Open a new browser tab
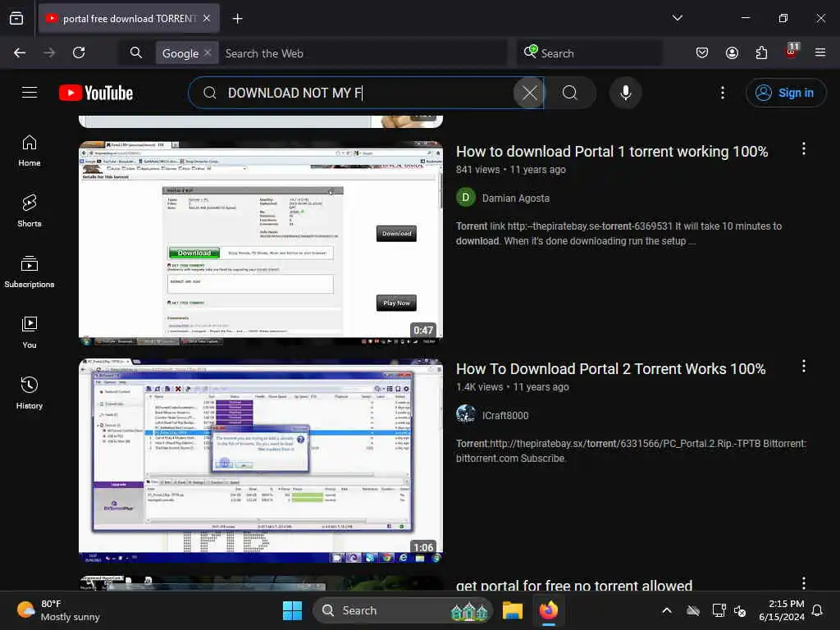Image resolution: width=840 pixels, height=630 pixels. point(237,19)
